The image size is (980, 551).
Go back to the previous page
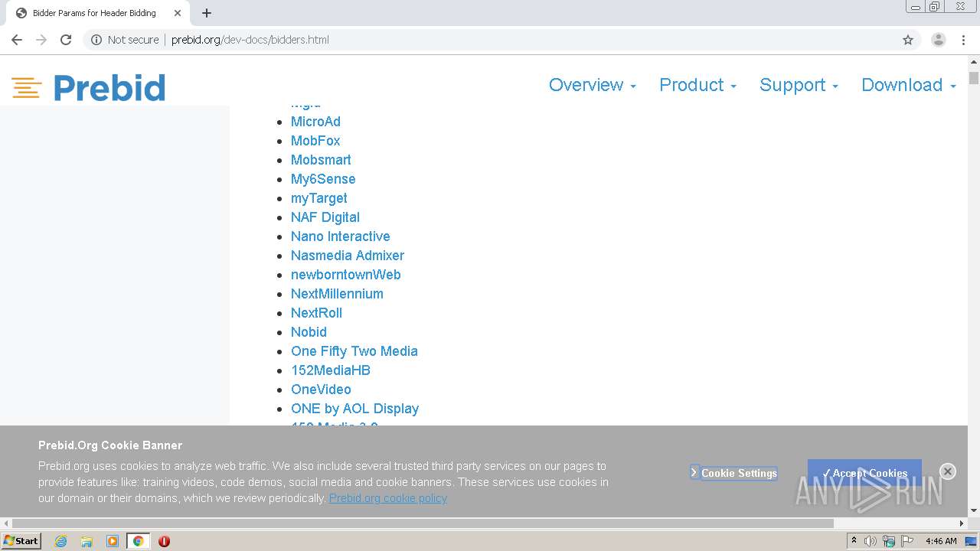[17, 40]
